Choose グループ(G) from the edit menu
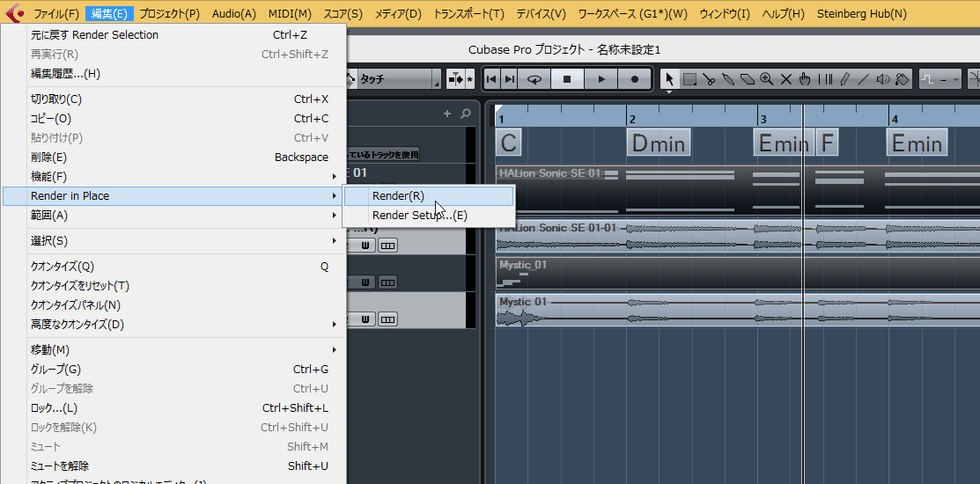Image resolution: width=980 pixels, height=484 pixels. pyautogui.click(x=174, y=369)
